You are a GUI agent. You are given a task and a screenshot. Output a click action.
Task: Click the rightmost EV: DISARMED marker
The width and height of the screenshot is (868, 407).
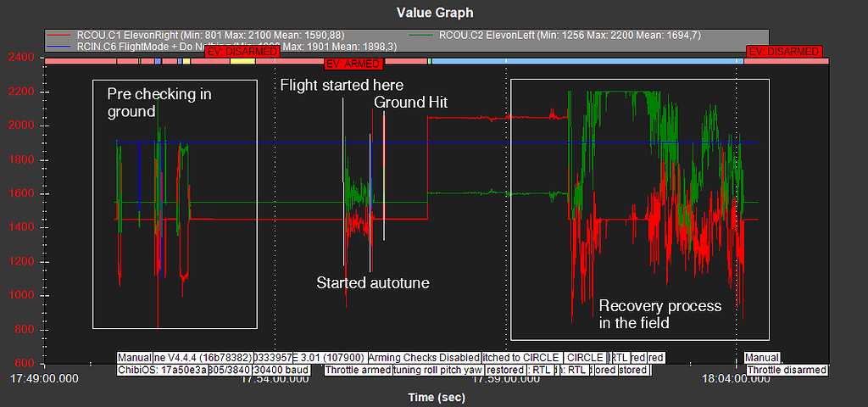click(x=784, y=52)
